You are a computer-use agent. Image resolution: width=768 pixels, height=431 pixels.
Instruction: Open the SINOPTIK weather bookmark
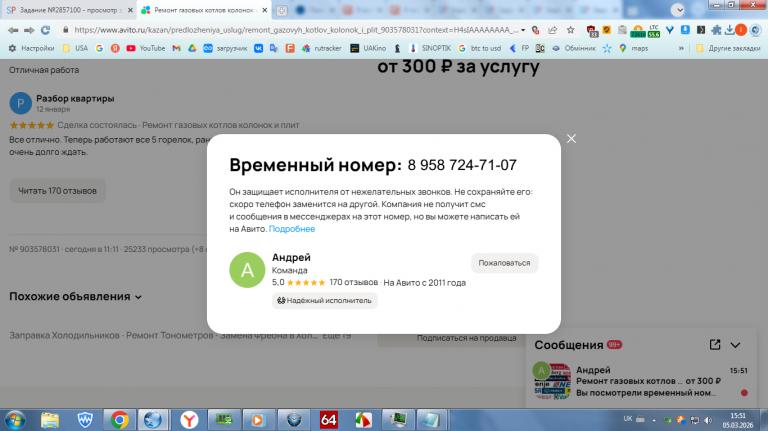pos(430,48)
